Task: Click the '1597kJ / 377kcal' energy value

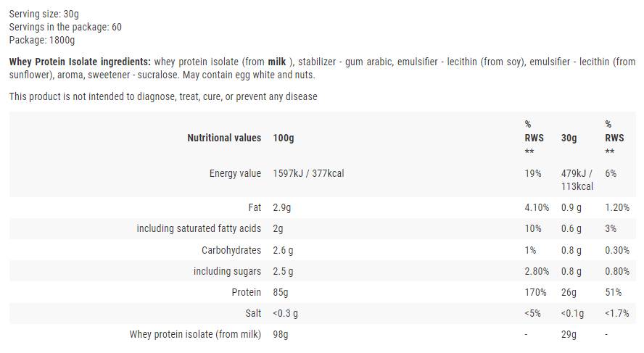Action: [x=308, y=173]
